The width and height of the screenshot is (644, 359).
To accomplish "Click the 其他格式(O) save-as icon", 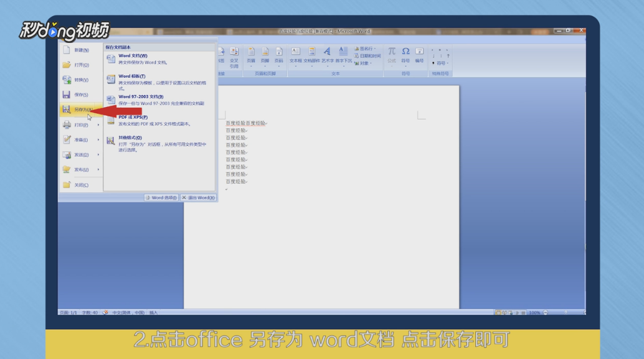I will pyautogui.click(x=111, y=141).
